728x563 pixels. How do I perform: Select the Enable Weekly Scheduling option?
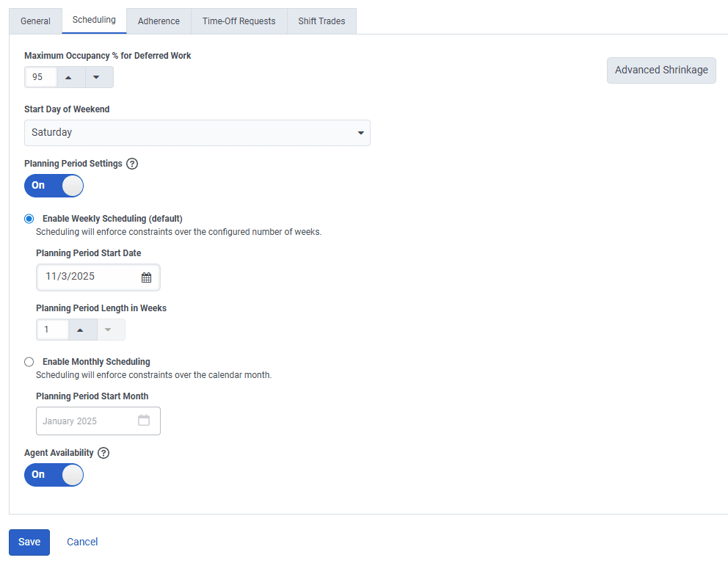coord(29,219)
